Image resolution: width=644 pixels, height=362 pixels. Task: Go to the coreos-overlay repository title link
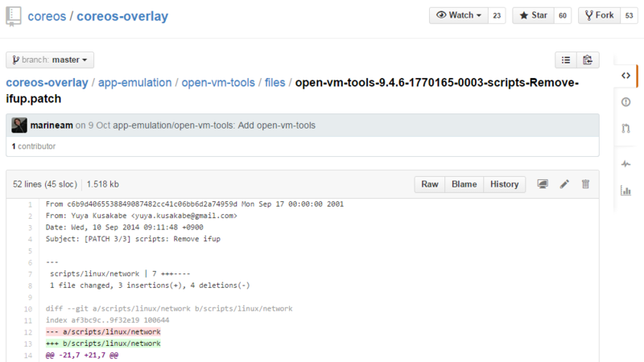click(x=122, y=16)
